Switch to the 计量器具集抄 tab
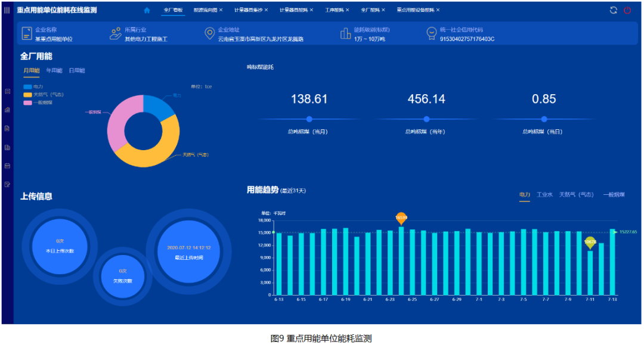 tap(248, 10)
